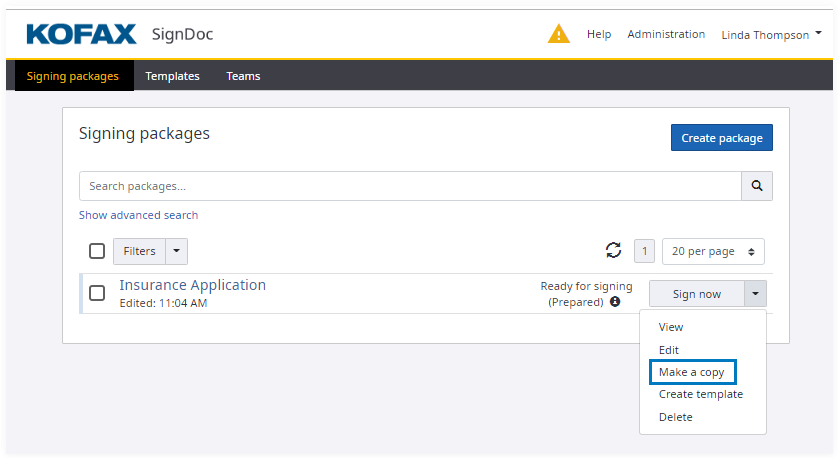Click the info icon next to Prepared
839x460 pixels.
(x=615, y=302)
